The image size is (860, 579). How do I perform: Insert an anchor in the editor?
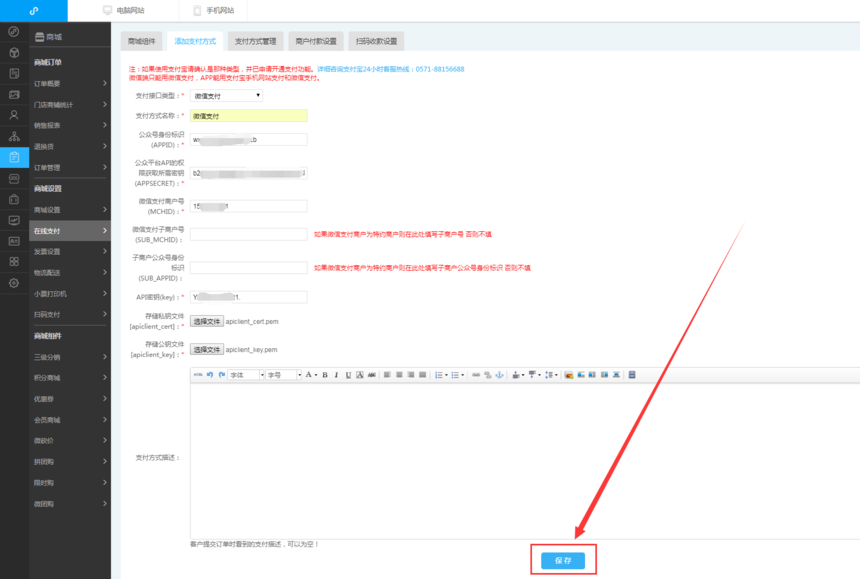click(499, 374)
